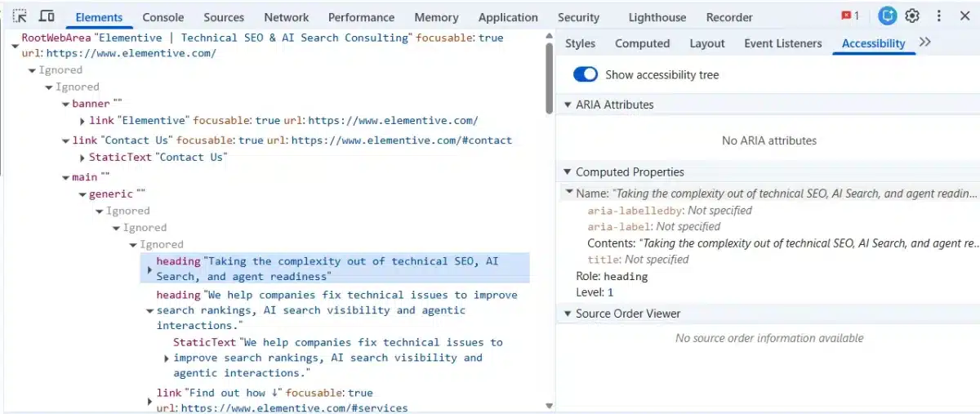Open the DevTools three-dot menu
980x414 pixels.
pyautogui.click(x=939, y=16)
